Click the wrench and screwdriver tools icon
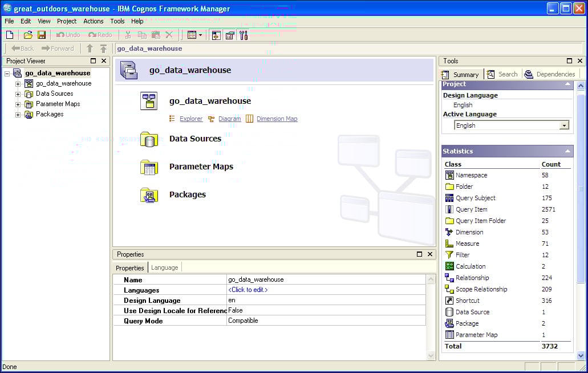This screenshot has width=588, height=373. (x=244, y=35)
